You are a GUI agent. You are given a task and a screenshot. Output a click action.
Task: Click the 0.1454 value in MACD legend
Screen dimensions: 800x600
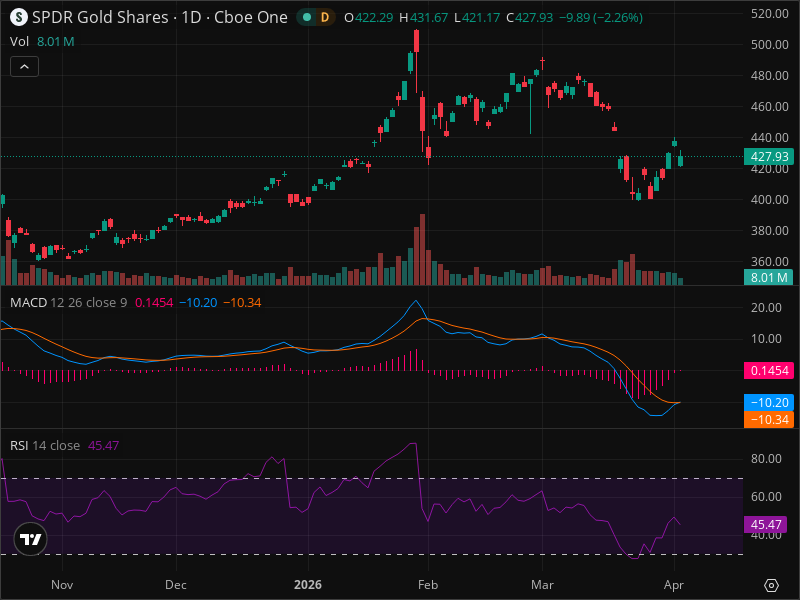[x=154, y=303]
